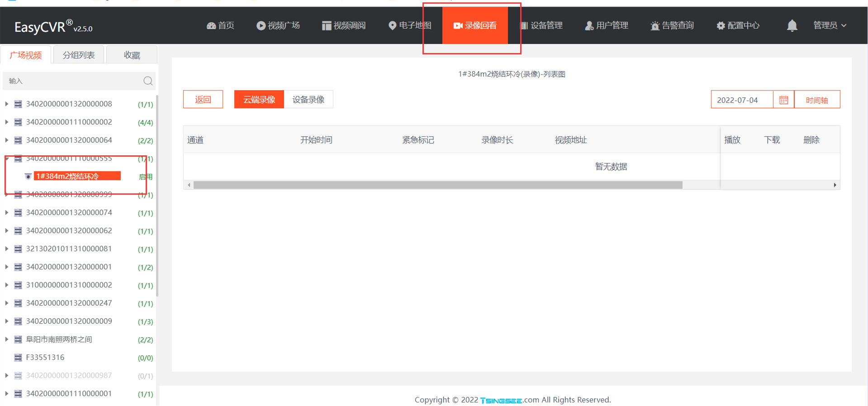Click the 录像时长 column header
Screen dimensions: 868x406
pos(497,140)
